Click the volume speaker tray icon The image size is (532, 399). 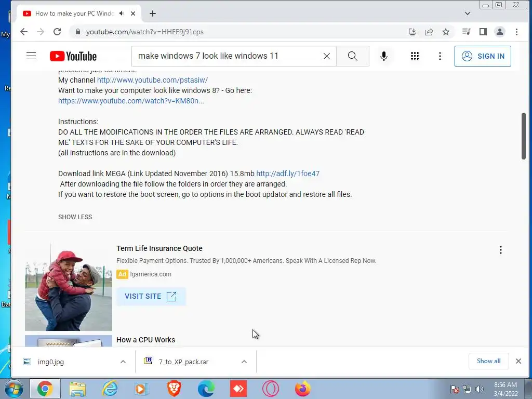[479, 389]
